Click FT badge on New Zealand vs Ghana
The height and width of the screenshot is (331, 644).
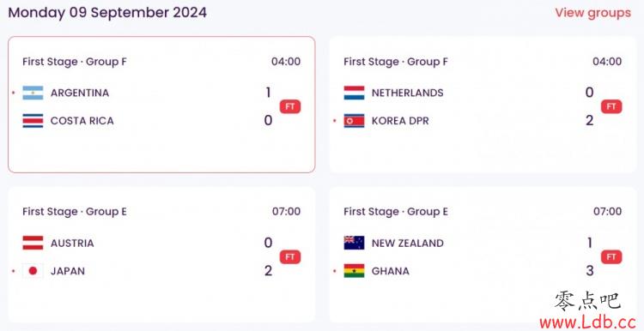pos(611,257)
